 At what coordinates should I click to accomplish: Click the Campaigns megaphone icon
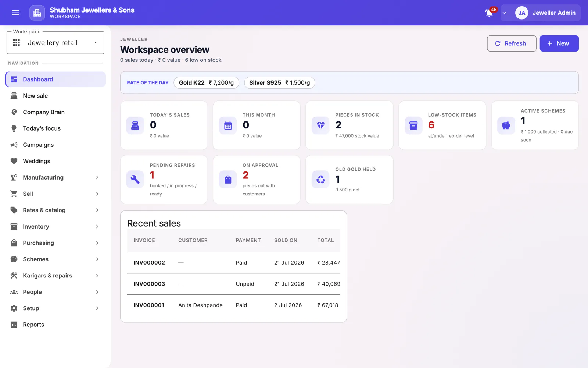pos(14,145)
